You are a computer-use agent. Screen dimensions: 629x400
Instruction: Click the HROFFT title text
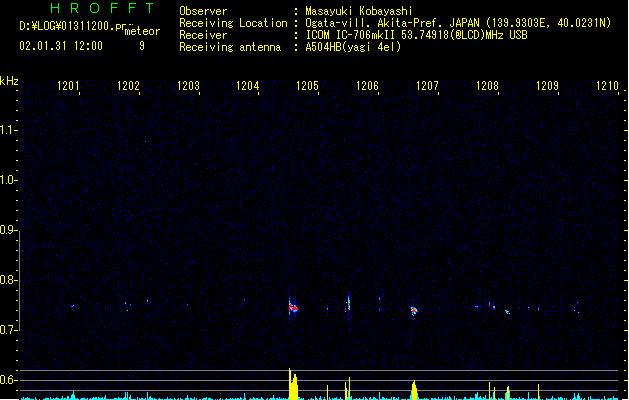[x=102, y=8]
